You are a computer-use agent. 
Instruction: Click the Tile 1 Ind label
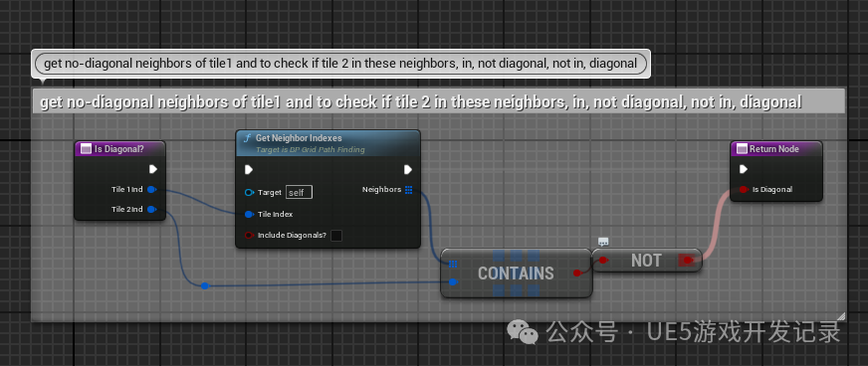pyautogui.click(x=127, y=190)
